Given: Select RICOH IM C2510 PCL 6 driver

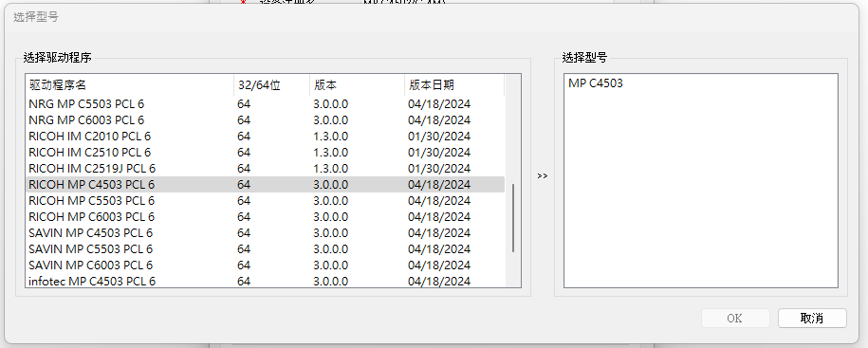Looking at the screenshot, I should 265,152.
